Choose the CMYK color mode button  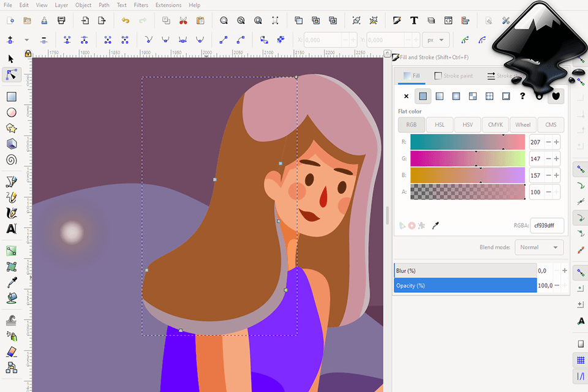496,125
